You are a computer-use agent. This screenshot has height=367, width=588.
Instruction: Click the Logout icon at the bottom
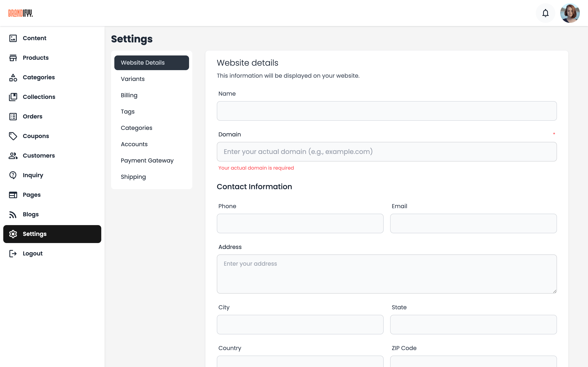pyautogui.click(x=13, y=253)
